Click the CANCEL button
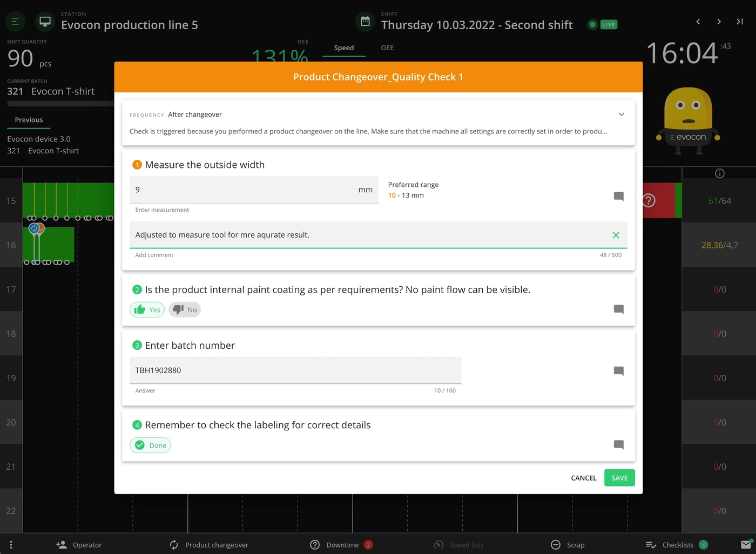 [x=584, y=478]
